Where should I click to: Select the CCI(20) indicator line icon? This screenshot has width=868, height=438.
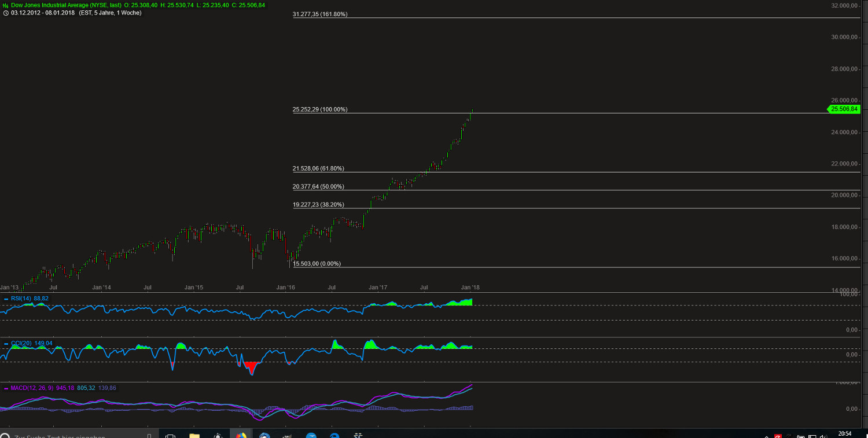[6, 343]
